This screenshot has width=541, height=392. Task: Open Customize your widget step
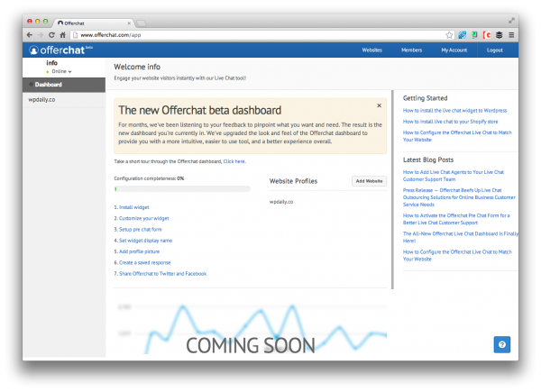144,218
